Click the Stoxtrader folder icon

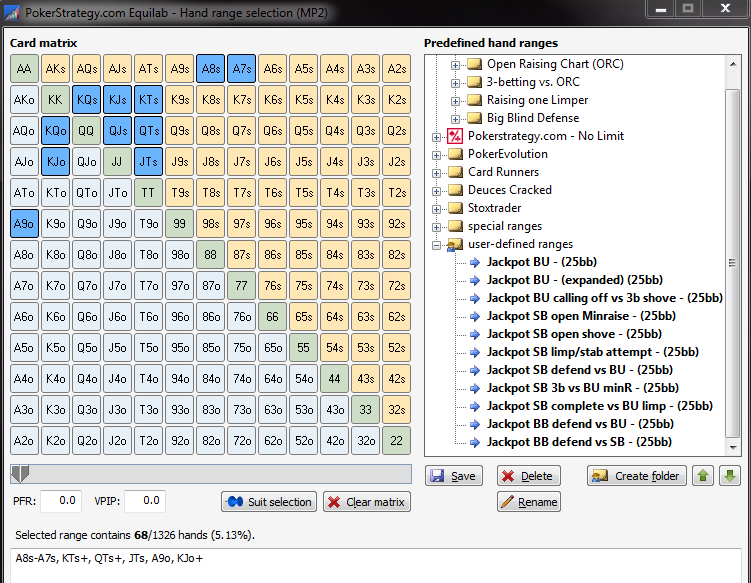[455, 208]
